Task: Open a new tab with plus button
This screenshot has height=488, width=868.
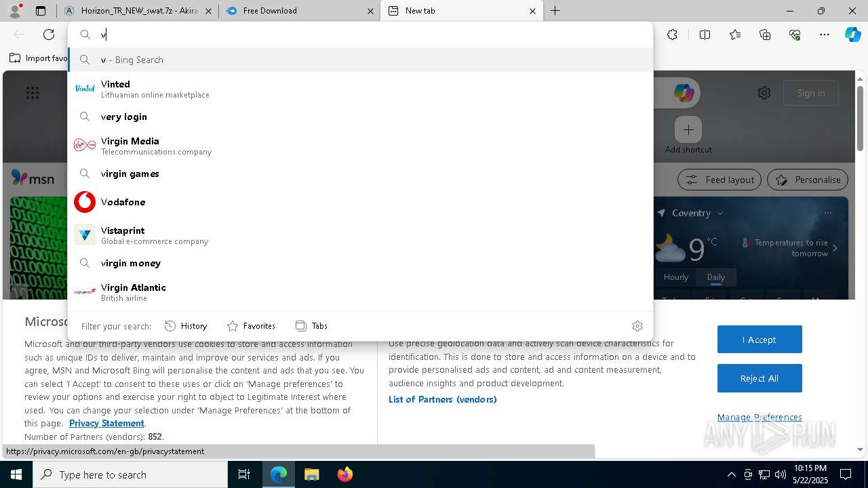Action: 555,11
